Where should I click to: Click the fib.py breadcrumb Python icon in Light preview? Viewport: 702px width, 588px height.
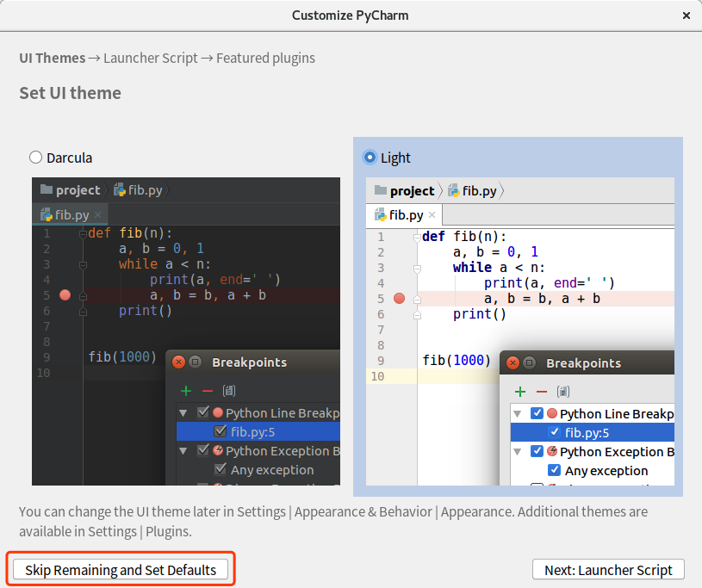coord(454,190)
